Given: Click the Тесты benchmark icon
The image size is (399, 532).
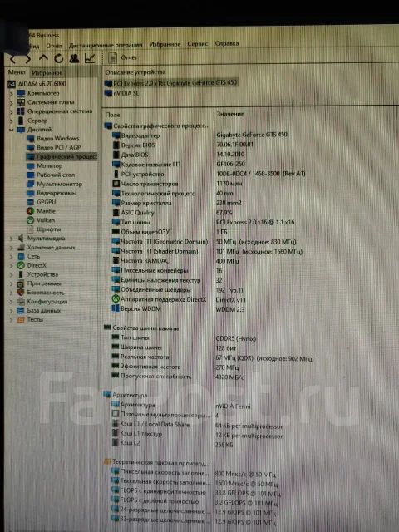Looking at the screenshot, I should coord(21,319).
